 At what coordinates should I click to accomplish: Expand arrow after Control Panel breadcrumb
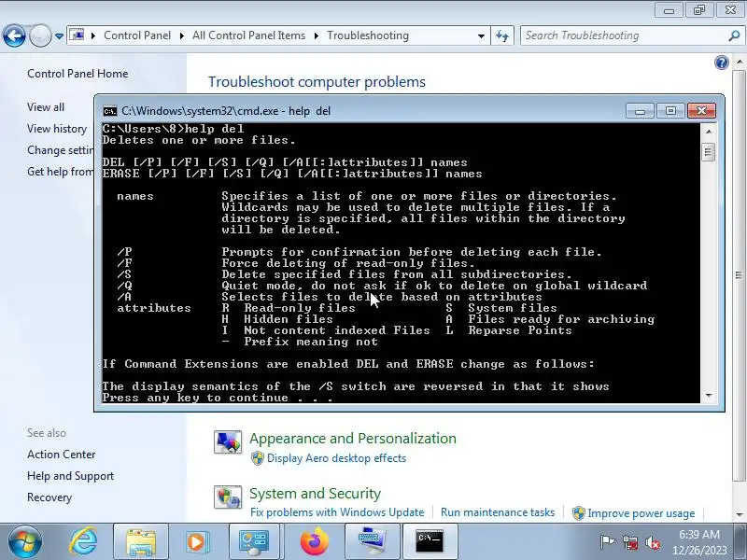[x=182, y=35]
